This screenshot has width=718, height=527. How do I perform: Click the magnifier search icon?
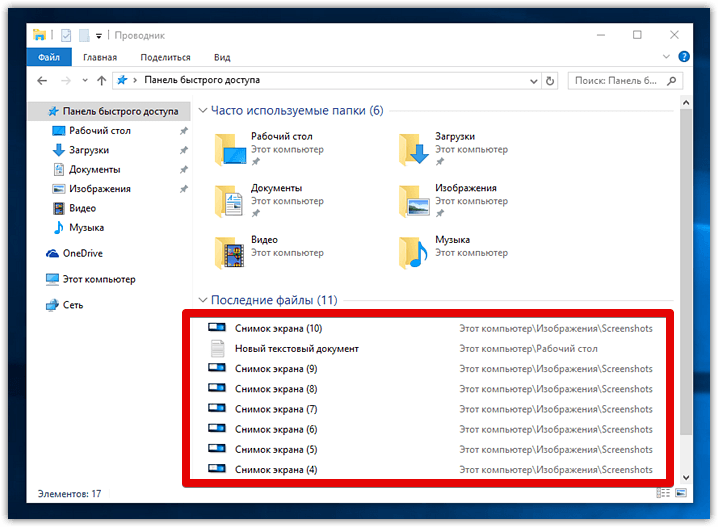coord(672,81)
